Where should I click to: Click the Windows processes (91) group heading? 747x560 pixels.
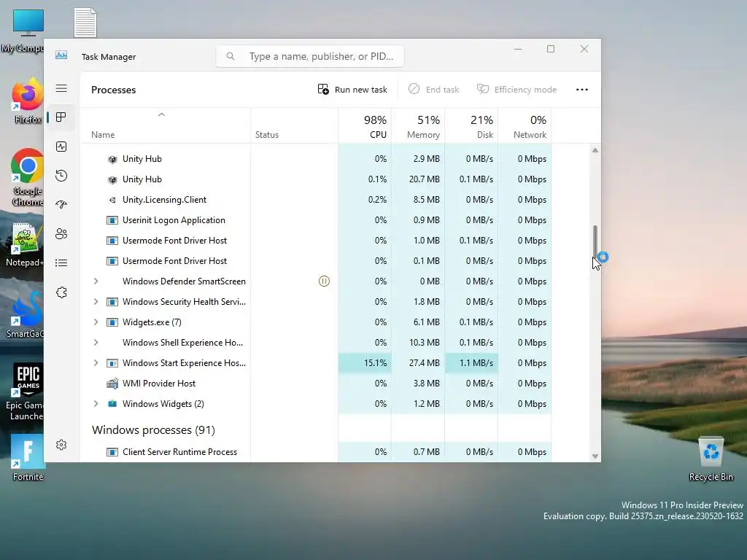[153, 430]
